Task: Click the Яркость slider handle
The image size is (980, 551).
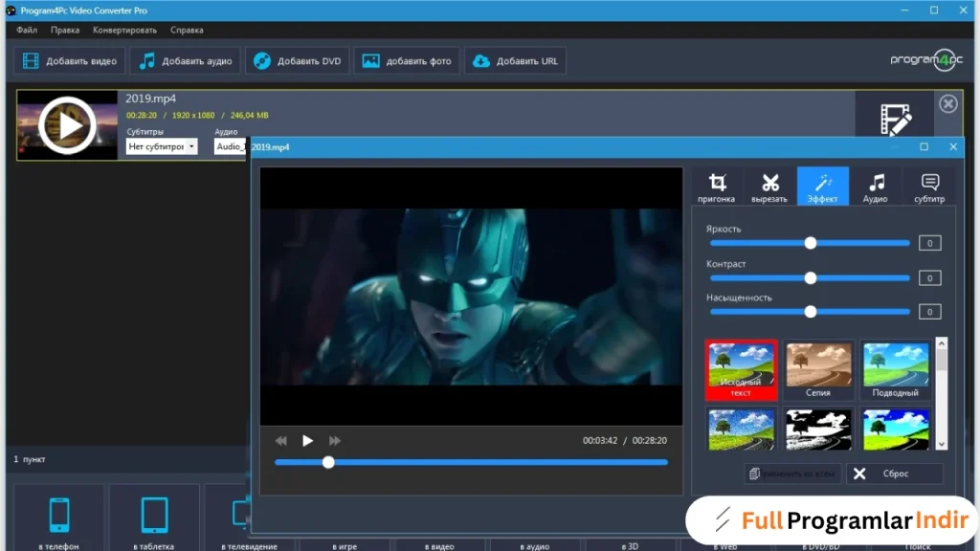Action: [810, 243]
